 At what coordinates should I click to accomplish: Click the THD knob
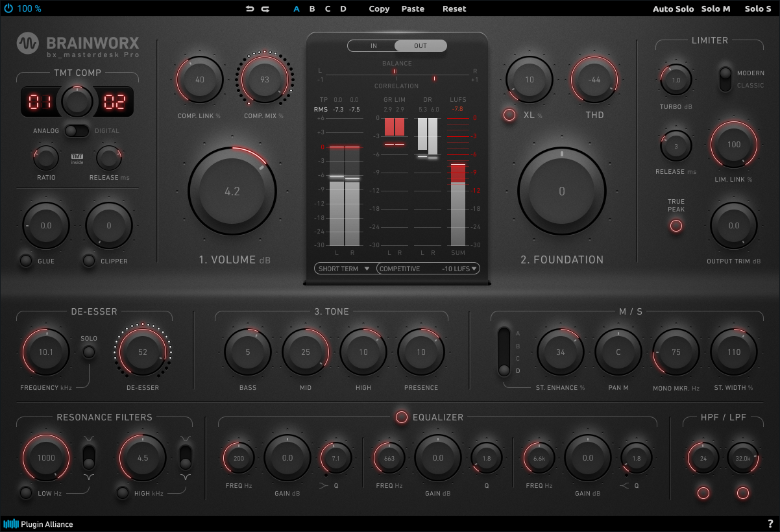[594, 80]
